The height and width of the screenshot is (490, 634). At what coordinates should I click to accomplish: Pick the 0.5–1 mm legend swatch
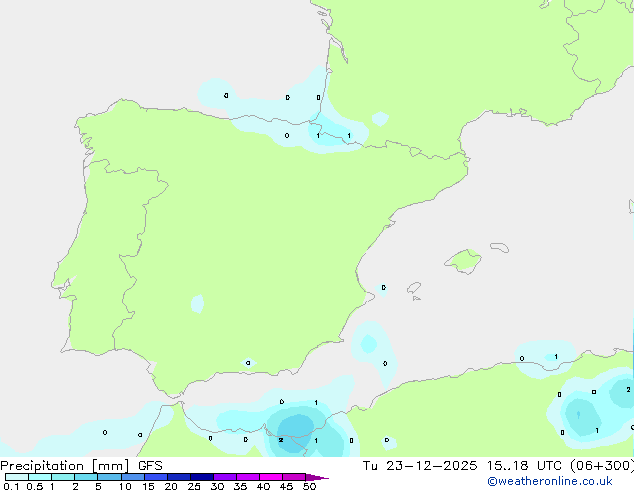[40, 477]
